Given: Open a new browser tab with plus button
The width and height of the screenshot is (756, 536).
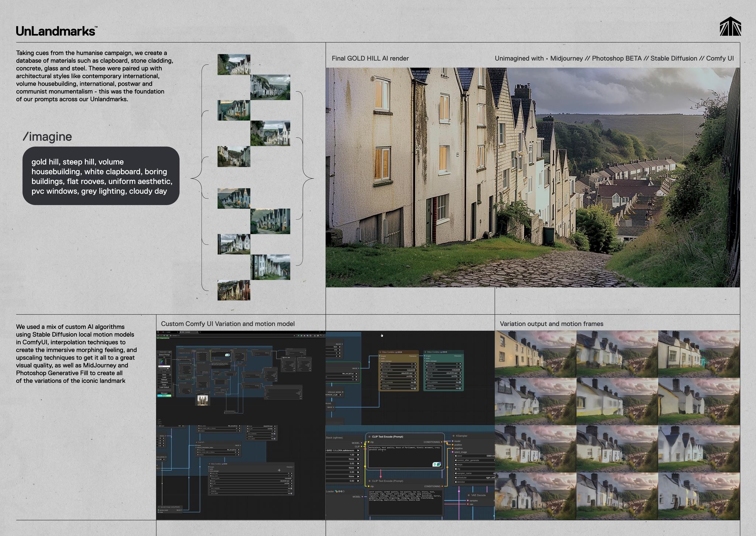Looking at the screenshot, I should point(200,332).
